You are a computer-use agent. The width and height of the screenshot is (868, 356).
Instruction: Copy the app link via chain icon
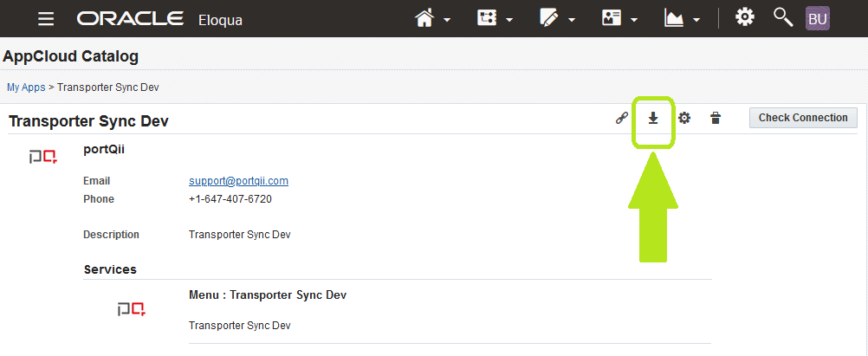[622, 118]
